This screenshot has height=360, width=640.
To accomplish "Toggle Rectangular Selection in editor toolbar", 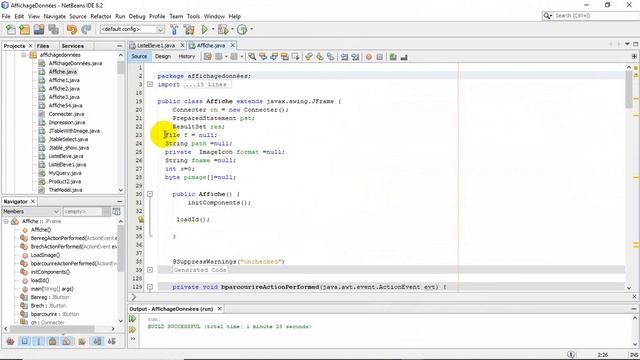I will [296, 57].
